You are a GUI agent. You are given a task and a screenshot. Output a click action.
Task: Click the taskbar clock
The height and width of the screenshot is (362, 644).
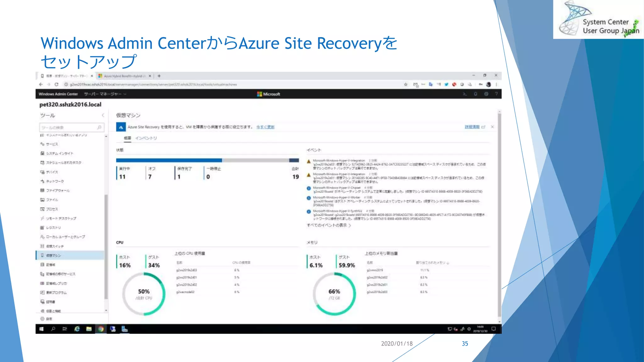pyautogui.click(x=480, y=329)
